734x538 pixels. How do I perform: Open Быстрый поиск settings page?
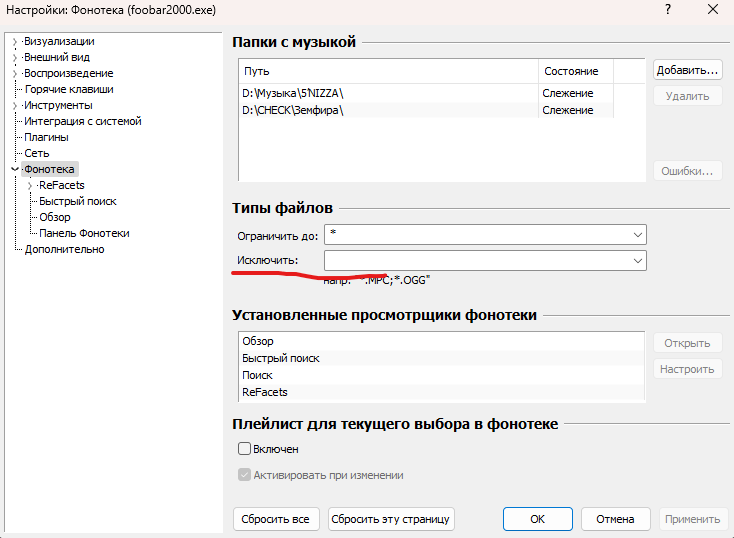[x=77, y=201]
